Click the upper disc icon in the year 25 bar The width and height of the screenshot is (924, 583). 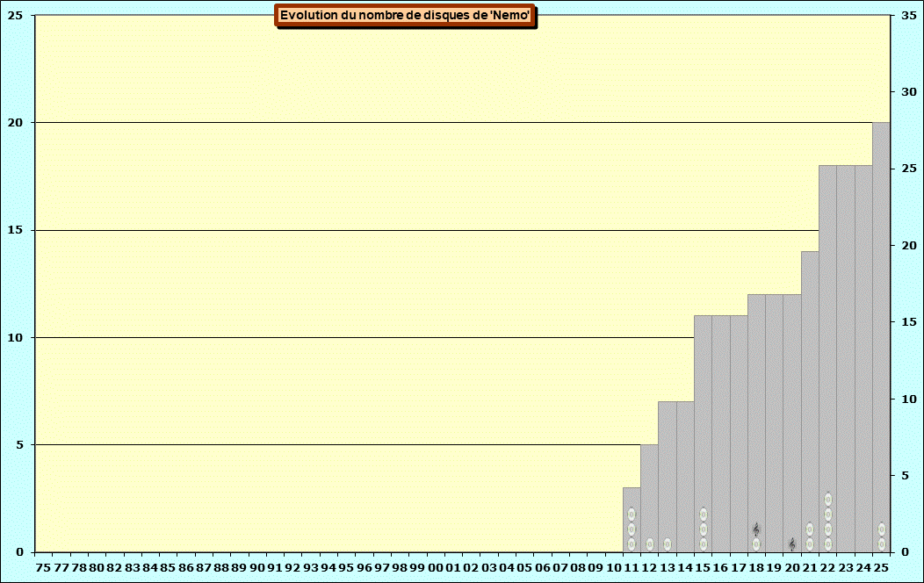tap(882, 529)
